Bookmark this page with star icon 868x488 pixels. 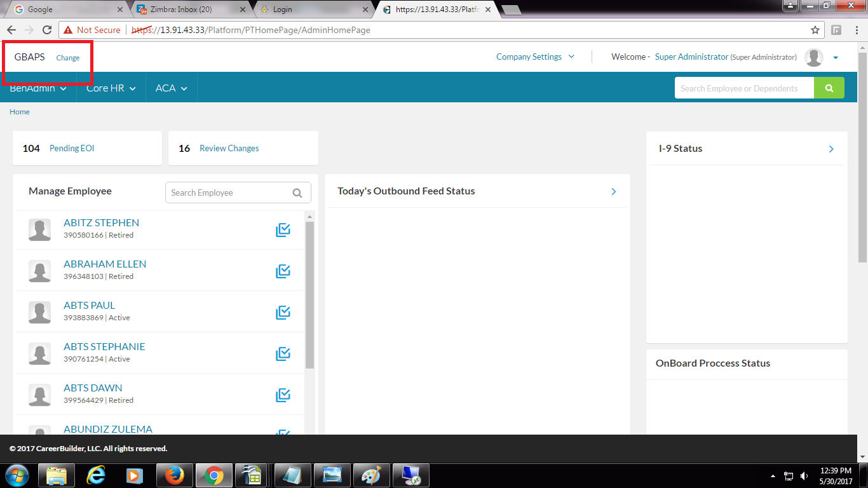tap(815, 30)
